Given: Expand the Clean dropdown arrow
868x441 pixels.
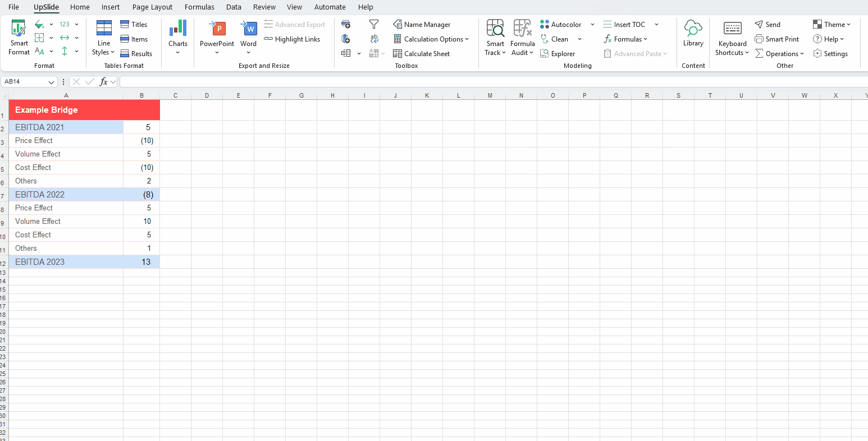Looking at the screenshot, I should (x=579, y=39).
